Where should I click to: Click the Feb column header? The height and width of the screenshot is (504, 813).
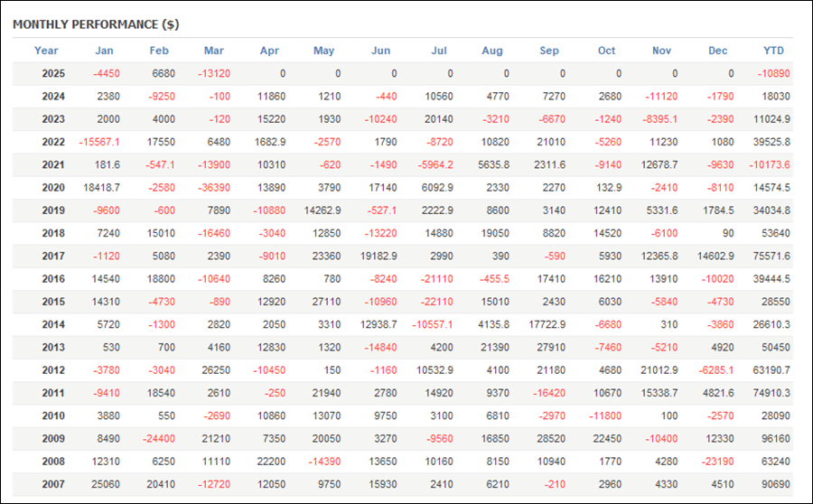point(159,51)
